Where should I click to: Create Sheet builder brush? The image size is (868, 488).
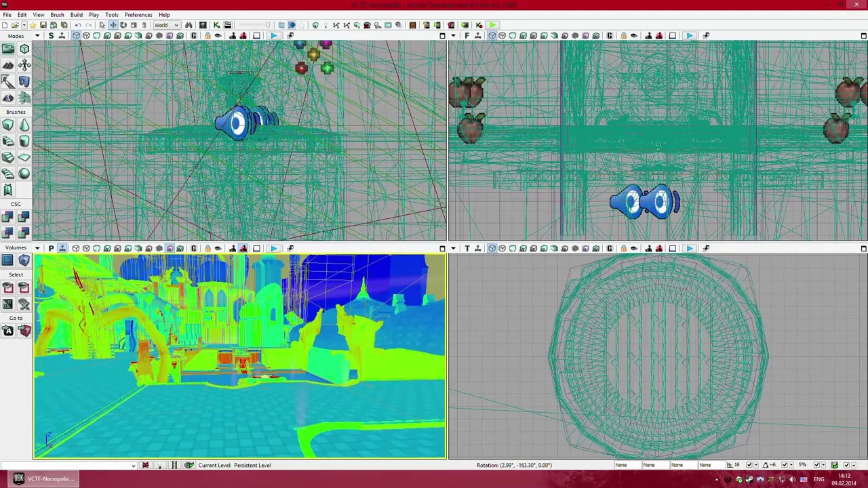click(x=24, y=157)
